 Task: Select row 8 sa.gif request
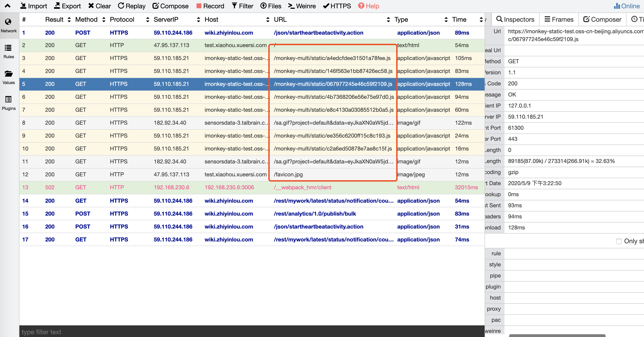click(x=252, y=123)
